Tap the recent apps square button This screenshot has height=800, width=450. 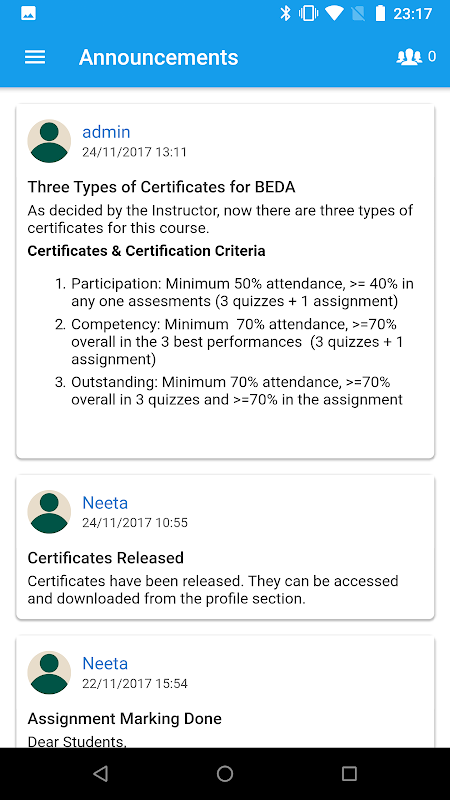(349, 774)
